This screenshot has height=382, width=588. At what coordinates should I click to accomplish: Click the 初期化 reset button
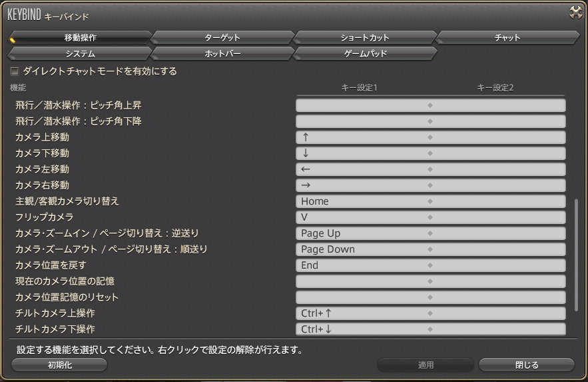(x=59, y=365)
